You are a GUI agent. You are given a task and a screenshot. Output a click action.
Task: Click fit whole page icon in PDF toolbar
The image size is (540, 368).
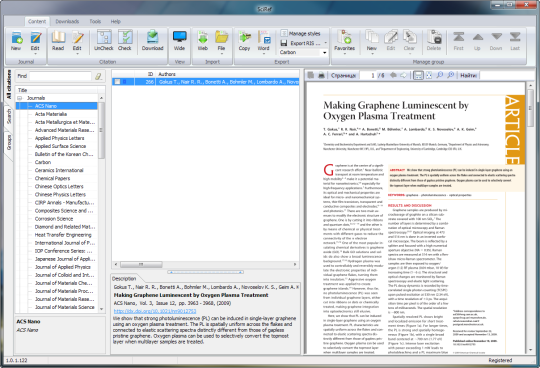(429, 75)
